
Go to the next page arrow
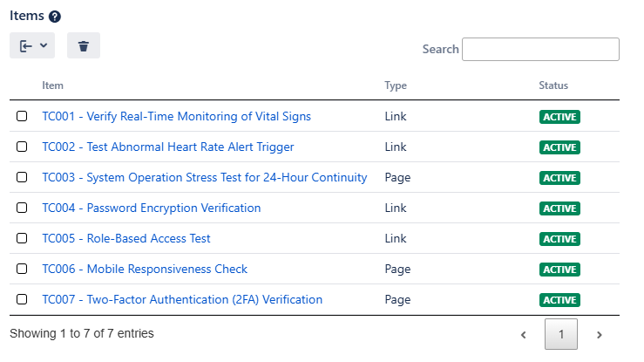coord(600,334)
